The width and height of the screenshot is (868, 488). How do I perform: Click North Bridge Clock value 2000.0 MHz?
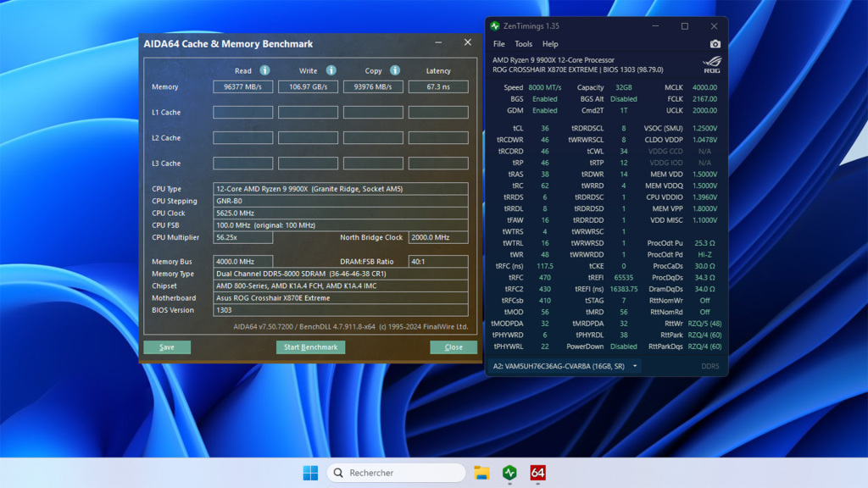tap(438, 237)
